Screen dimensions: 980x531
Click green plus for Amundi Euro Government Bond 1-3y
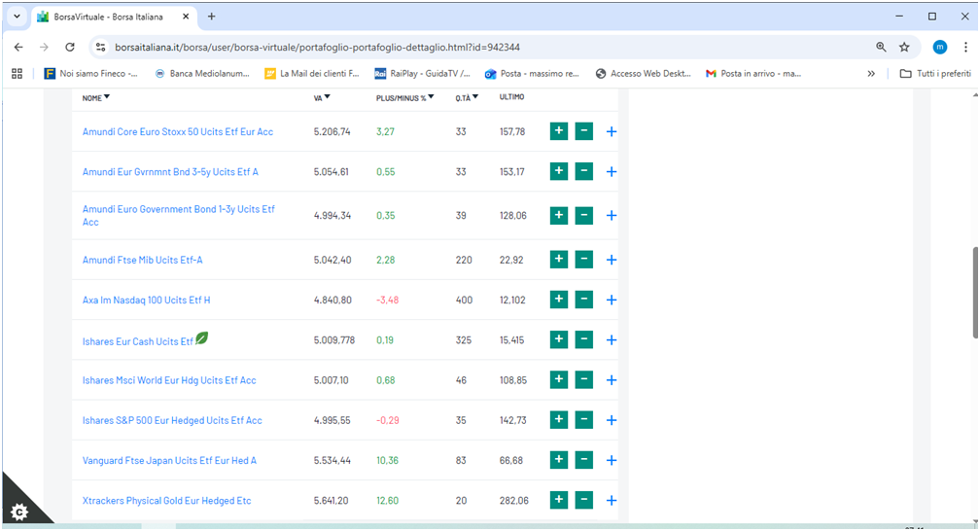(559, 215)
